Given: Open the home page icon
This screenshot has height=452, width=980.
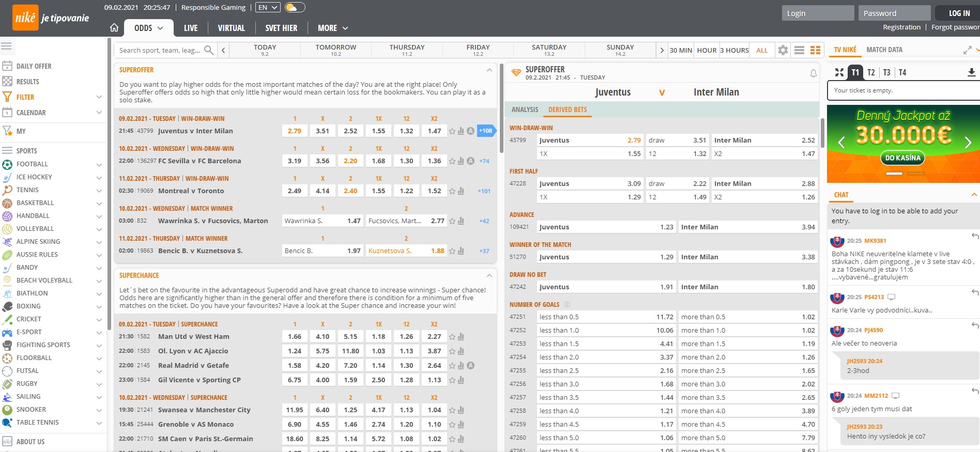Looking at the screenshot, I should (x=114, y=28).
